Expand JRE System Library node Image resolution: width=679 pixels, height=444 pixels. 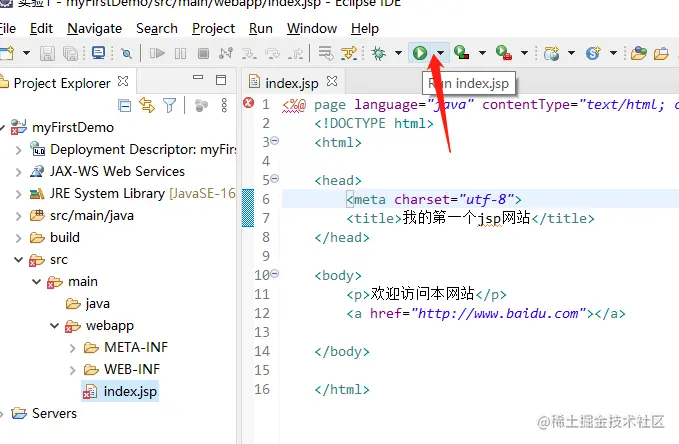pyautogui.click(x=18, y=194)
